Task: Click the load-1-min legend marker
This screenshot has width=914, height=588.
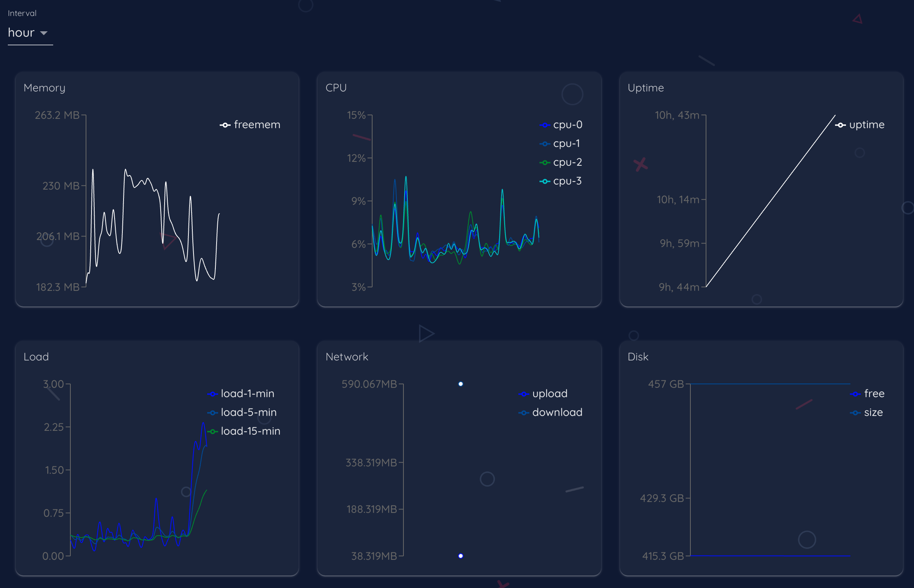Action: click(x=212, y=394)
